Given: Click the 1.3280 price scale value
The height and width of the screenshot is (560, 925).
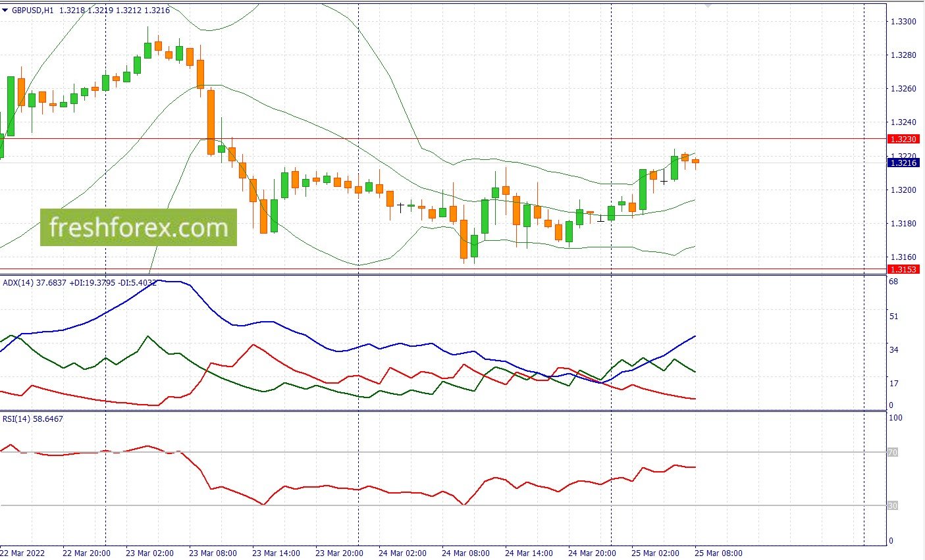Looking at the screenshot, I should coord(903,55).
